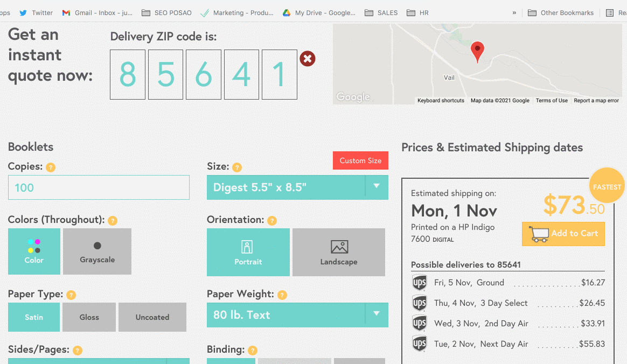This screenshot has width=627, height=364.
Task: Click the Vail label on the map
Action: pyautogui.click(x=449, y=78)
